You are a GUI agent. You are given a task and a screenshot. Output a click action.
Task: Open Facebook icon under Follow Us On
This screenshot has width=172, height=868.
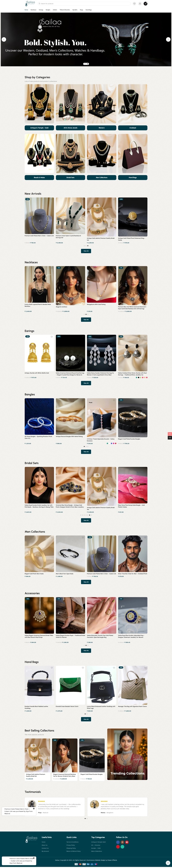point(118,842)
